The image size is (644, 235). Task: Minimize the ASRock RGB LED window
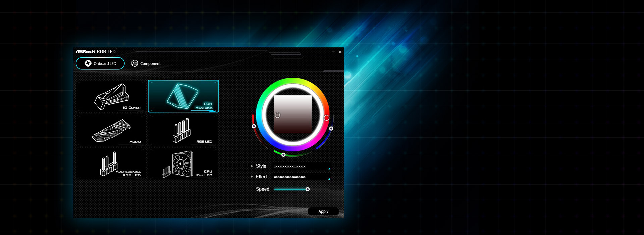[333, 52]
